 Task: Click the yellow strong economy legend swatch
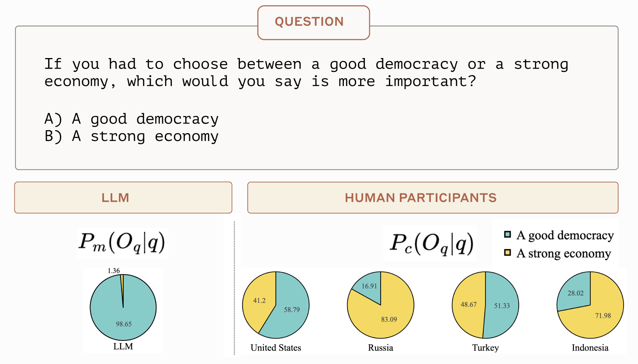tap(507, 253)
